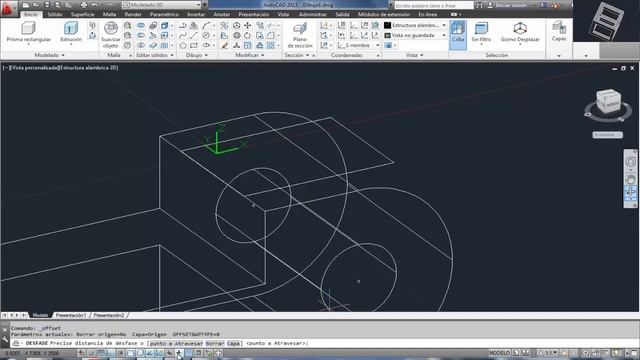This screenshot has height=360, width=640.
Task: Click the visual style black color swatch
Action: tap(388, 25)
